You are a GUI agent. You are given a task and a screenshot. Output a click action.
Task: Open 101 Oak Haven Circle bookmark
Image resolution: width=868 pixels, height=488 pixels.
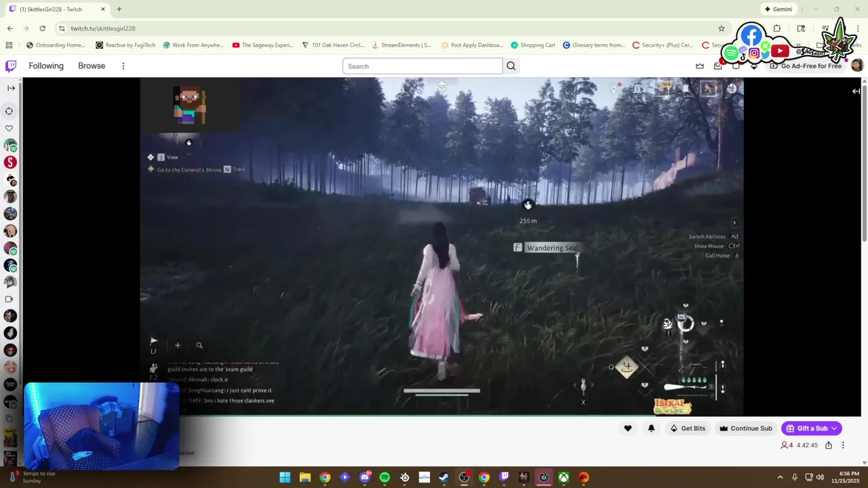(x=333, y=45)
